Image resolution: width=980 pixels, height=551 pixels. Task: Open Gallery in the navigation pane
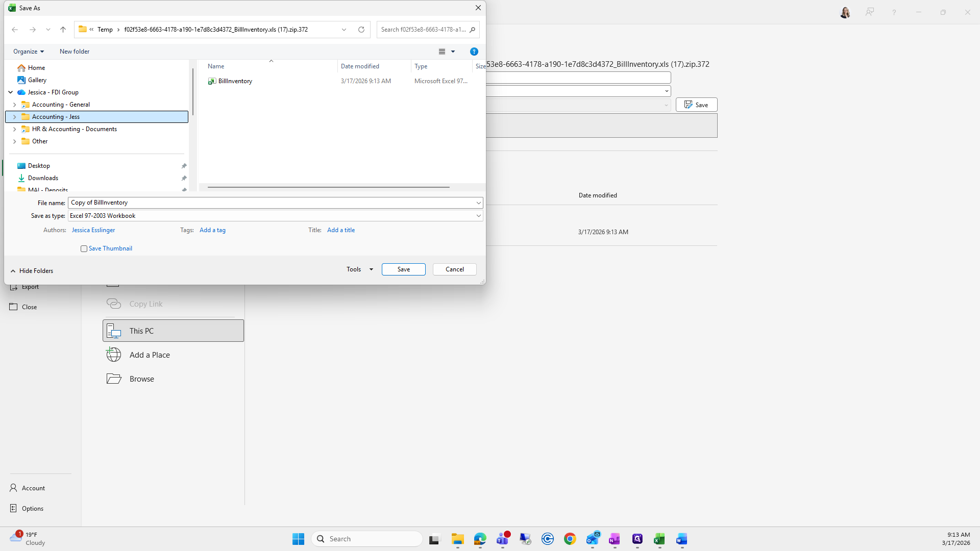(37, 80)
